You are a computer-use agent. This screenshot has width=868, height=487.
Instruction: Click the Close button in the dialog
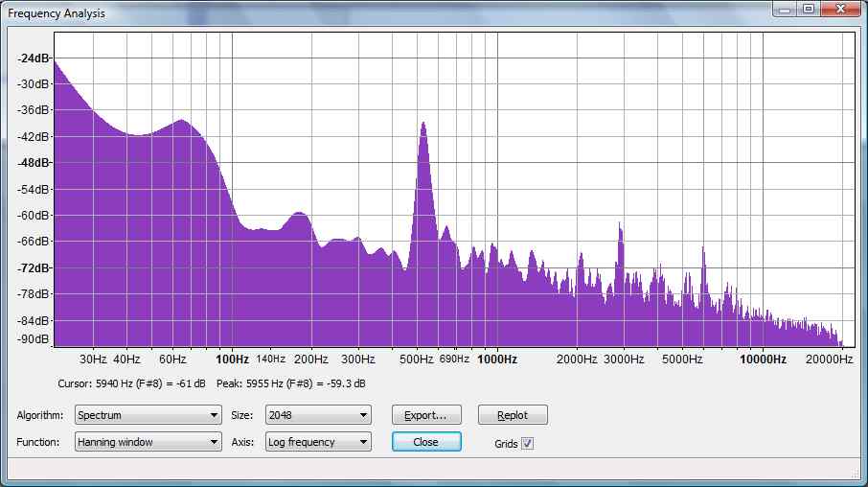click(x=426, y=442)
